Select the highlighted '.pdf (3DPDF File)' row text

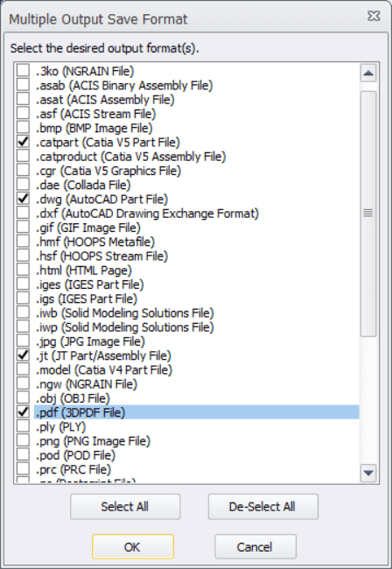pyautogui.click(x=80, y=412)
